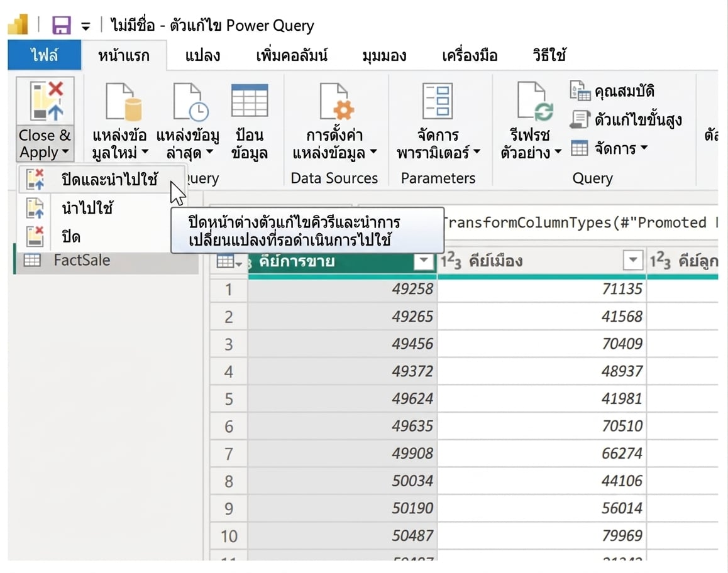Image resolution: width=728 pixels, height=573 pixels.
Task: Select row number 10
Action: [228, 537]
